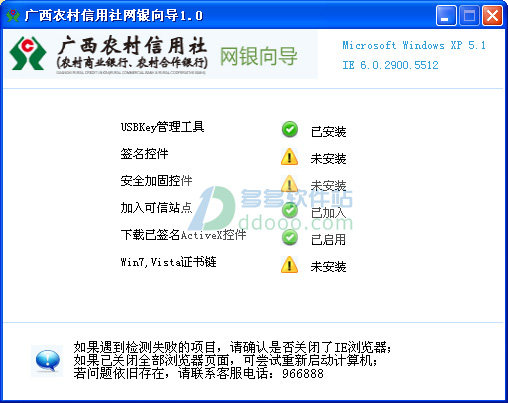Click the 已启用 status text
The height and width of the screenshot is (403, 508).
[328, 240]
